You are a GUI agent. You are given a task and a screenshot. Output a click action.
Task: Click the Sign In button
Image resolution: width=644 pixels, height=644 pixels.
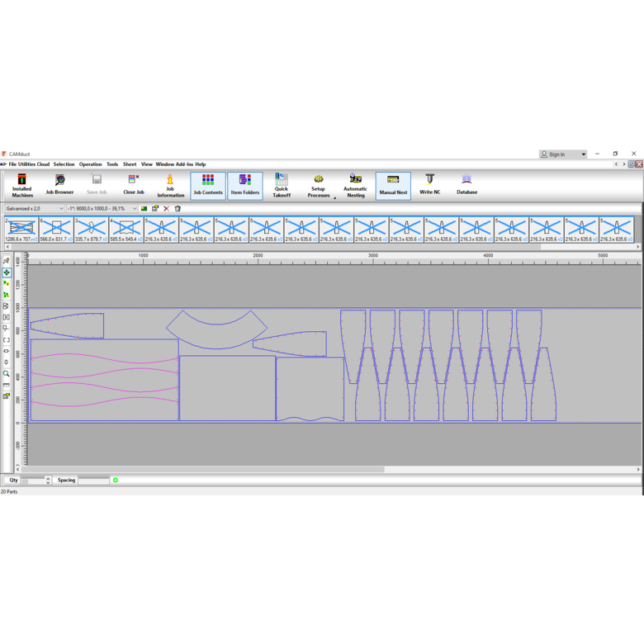559,154
